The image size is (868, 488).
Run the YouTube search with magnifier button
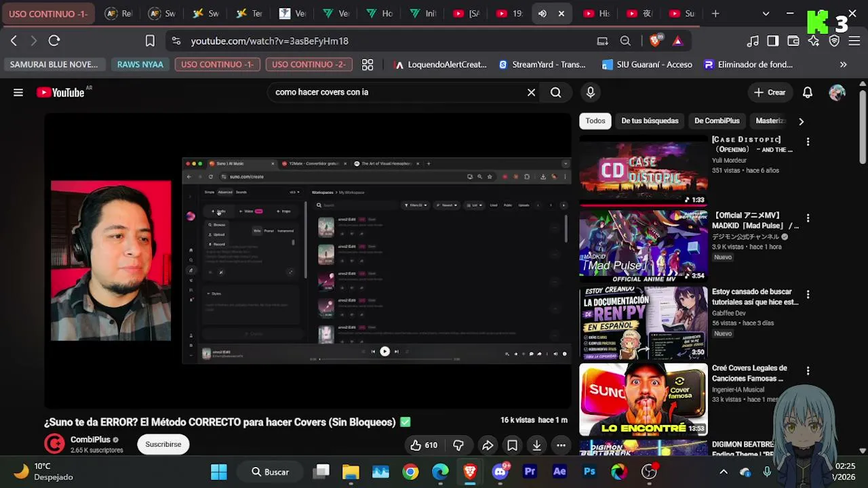556,92
